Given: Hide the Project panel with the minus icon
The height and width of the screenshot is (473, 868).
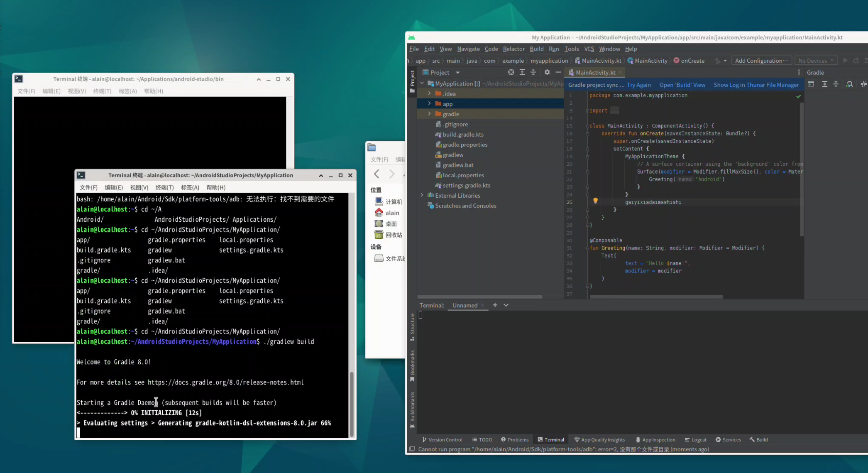Looking at the screenshot, I should [x=558, y=72].
